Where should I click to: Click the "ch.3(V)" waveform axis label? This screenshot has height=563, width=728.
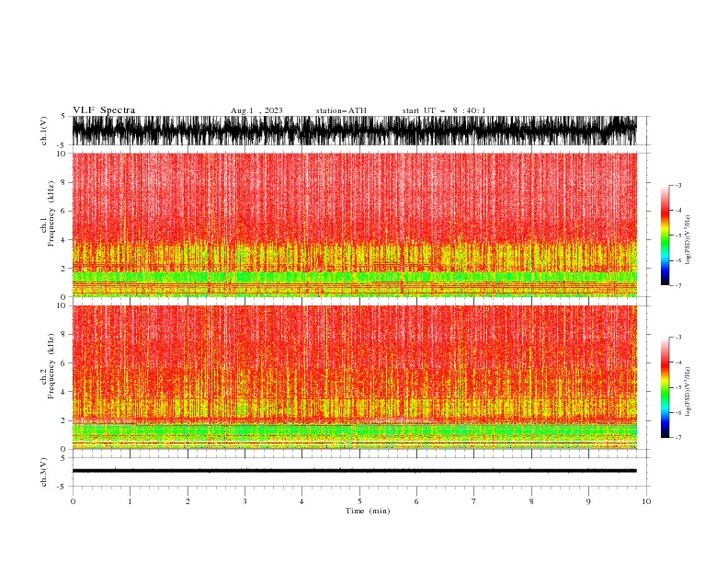(x=44, y=472)
